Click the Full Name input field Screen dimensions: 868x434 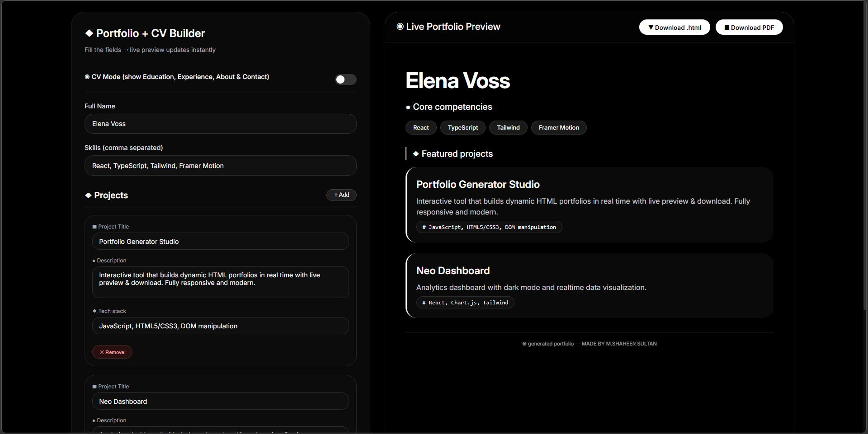[220, 123]
